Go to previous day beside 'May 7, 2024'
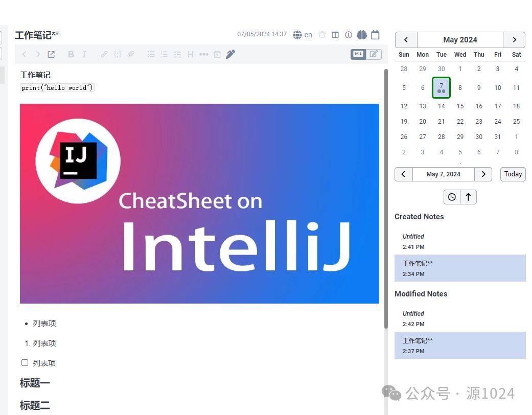 [403, 174]
